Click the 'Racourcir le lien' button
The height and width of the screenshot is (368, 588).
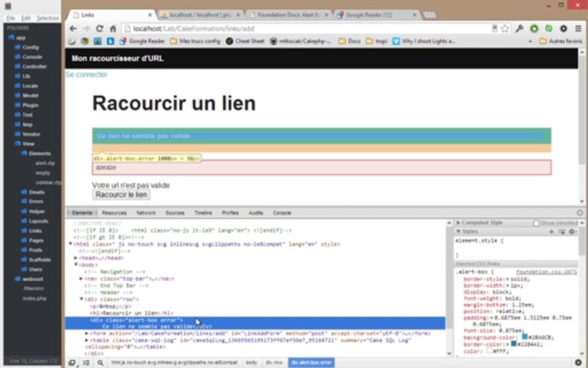(121, 195)
